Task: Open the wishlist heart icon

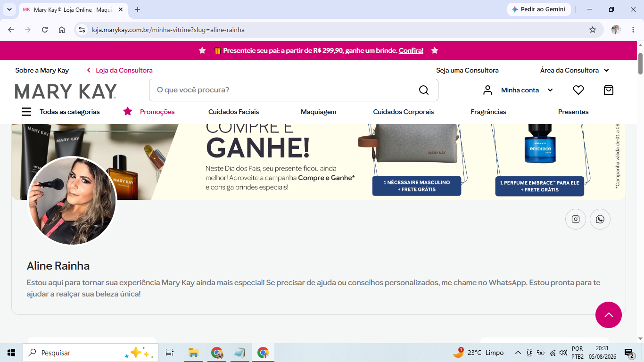Action: click(x=578, y=90)
